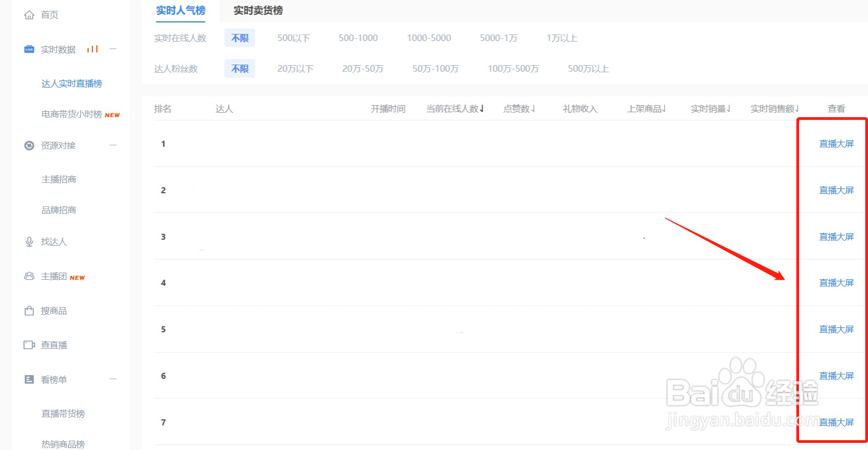Select the 100万-500万 fans filter

click(x=513, y=69)
